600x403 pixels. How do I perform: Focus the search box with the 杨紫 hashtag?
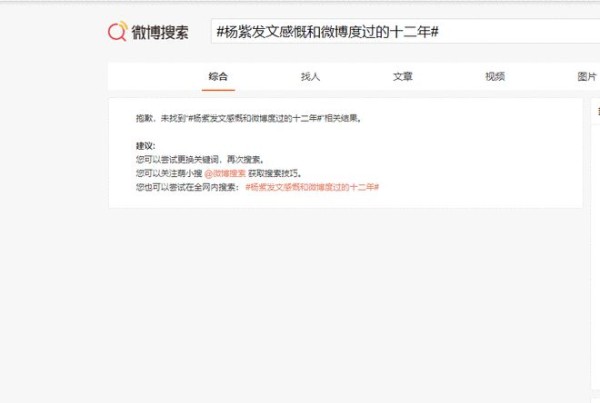tap(405, 31)
